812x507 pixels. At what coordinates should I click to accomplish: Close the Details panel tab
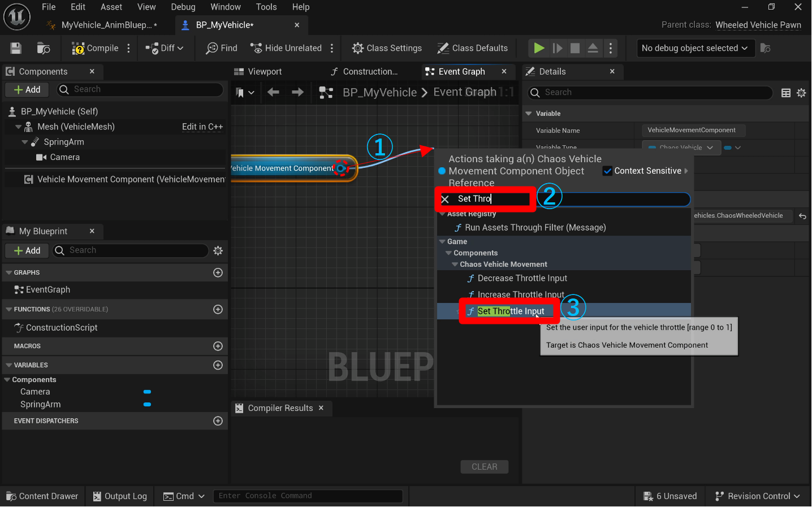[612, 71]
